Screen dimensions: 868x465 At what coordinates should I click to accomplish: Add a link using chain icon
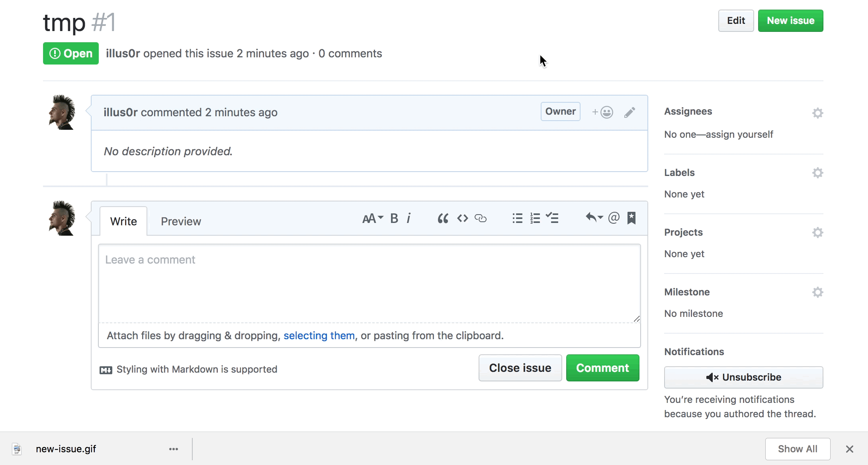coord(481,218)
